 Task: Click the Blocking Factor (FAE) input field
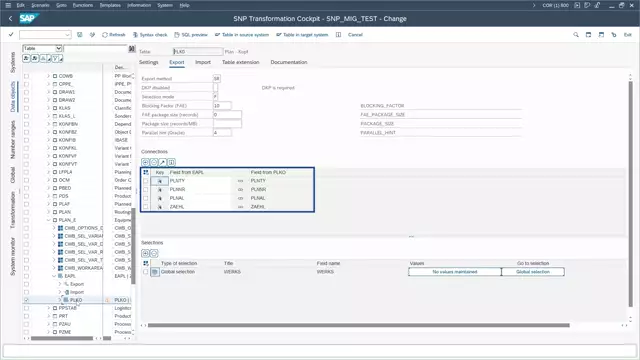222,106
